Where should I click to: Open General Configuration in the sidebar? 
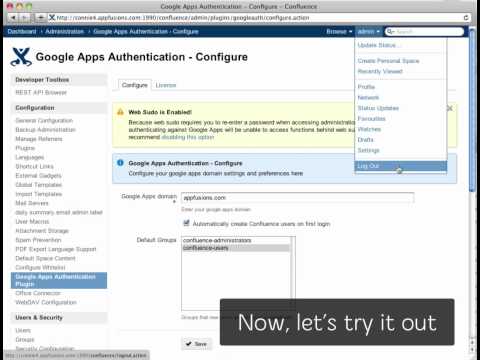tap(44, 121)
